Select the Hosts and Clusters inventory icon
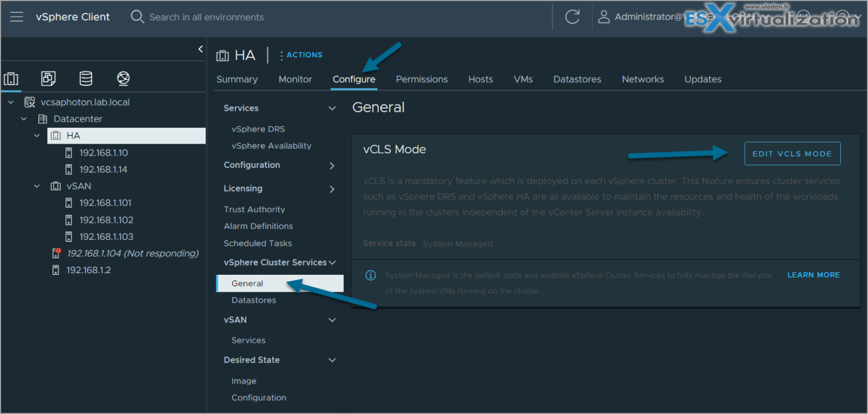This screenshot has height=414, width=868. click(x=11, y=79)
